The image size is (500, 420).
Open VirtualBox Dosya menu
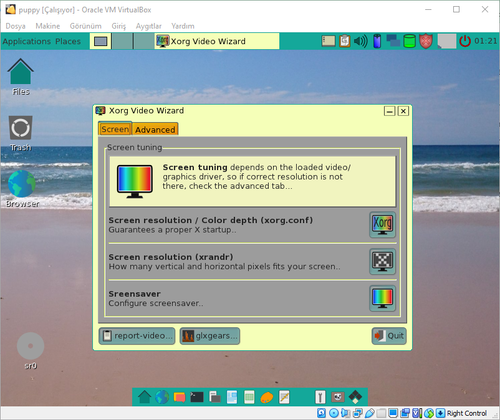tap(15, 26)
